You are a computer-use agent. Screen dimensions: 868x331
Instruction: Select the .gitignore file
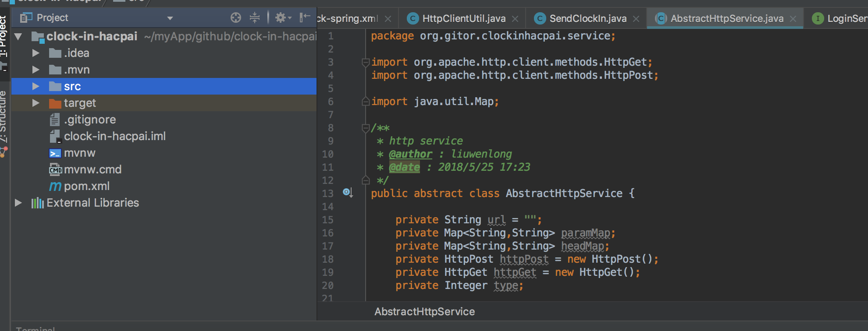pyautogui.click(x=90, y=120)
